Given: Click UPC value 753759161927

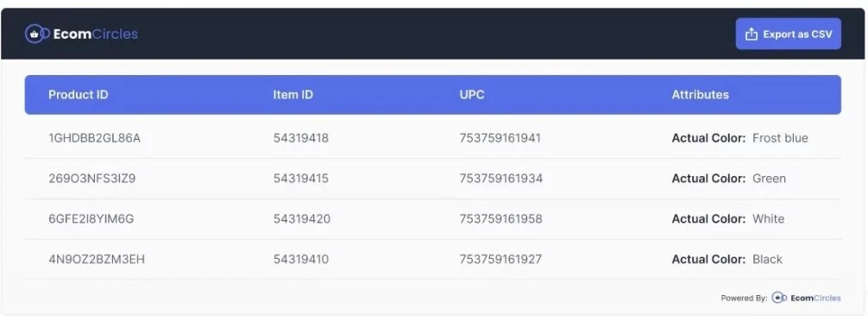Looking at the screenshot, I should (x=500, y=259).
